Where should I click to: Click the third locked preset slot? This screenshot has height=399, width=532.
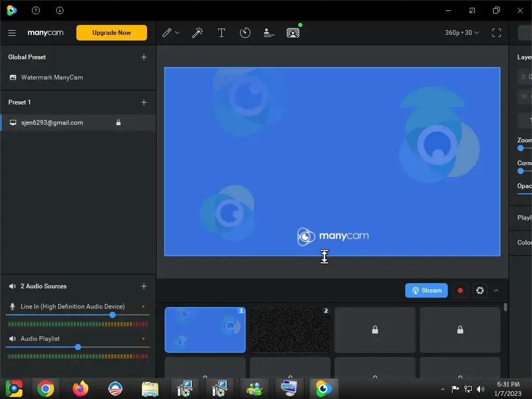[x=375, y=330]
